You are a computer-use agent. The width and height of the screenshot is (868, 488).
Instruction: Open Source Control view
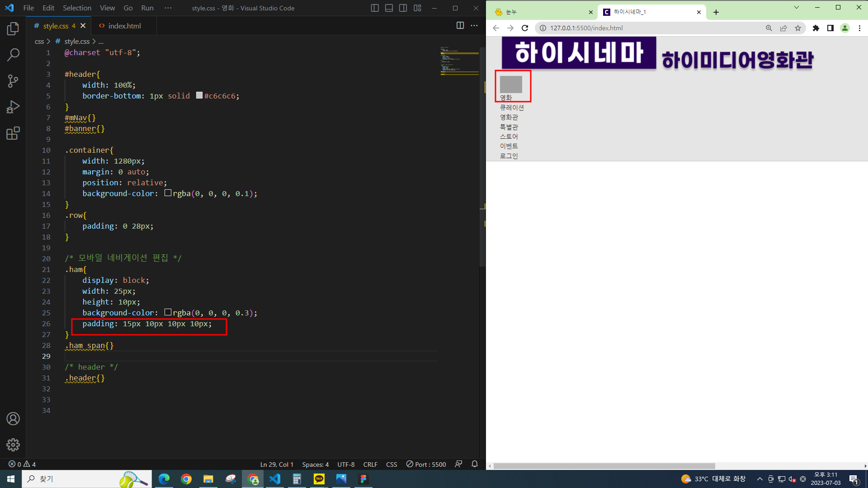pyautogui.click(x=13, y=81)
